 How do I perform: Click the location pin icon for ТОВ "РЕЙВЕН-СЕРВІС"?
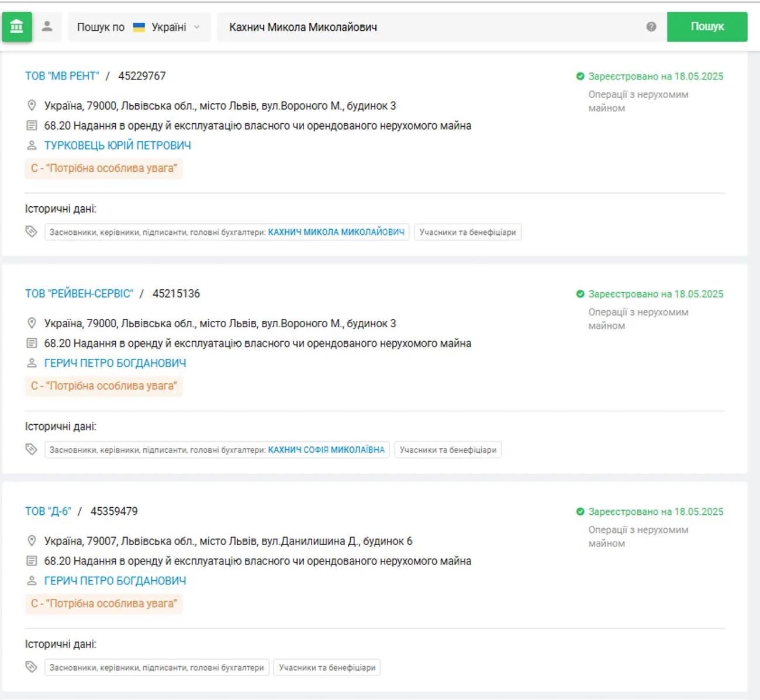tap(32, 324)
